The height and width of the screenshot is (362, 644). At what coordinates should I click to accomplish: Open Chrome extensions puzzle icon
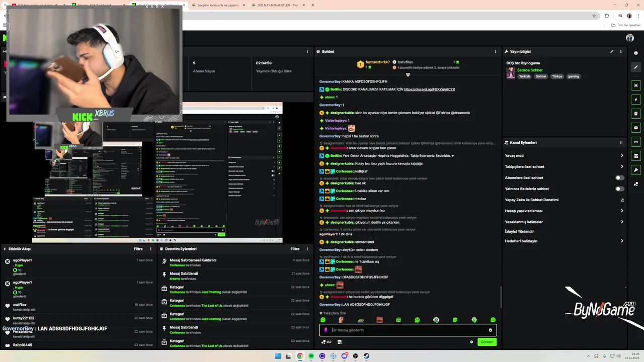(x=607, y=16)
